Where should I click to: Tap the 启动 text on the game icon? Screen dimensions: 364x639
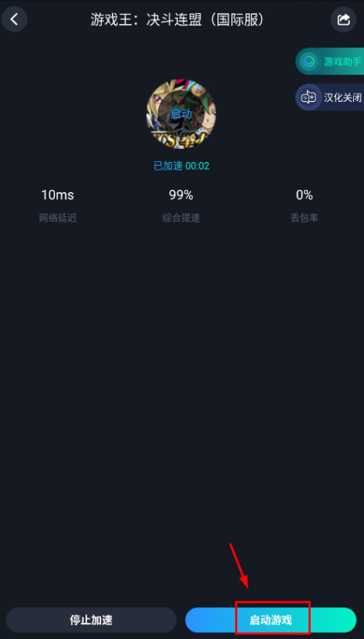(181, 114)
